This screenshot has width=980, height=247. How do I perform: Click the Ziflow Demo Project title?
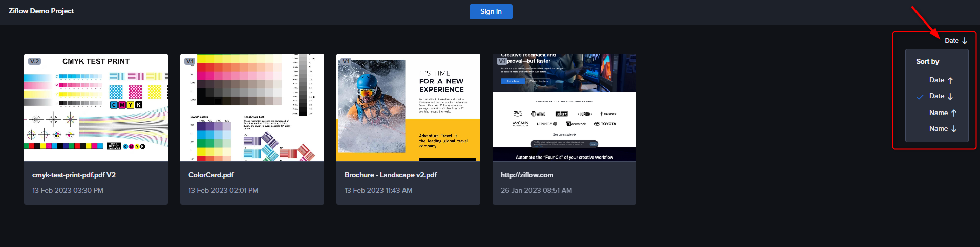pos(41,11)
